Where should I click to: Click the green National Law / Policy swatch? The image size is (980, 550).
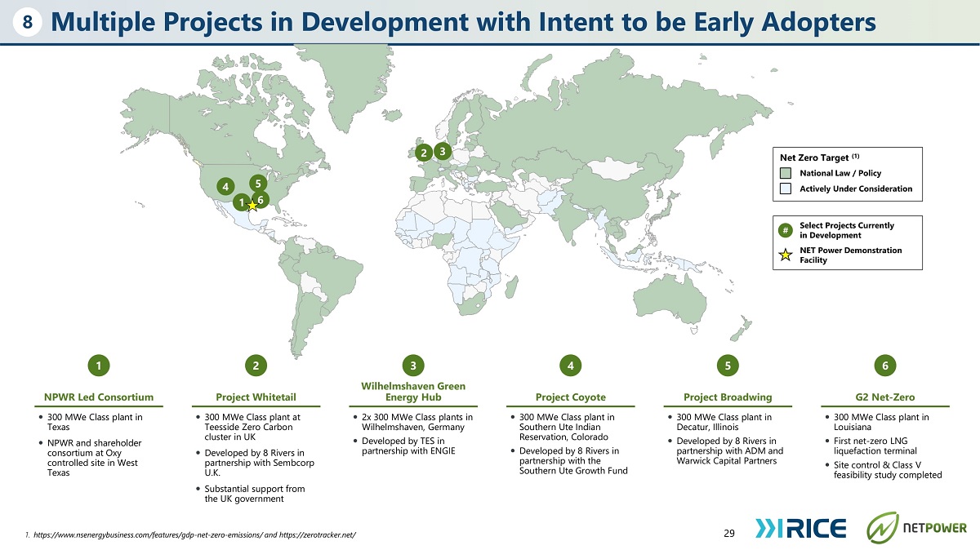[785, 173]
